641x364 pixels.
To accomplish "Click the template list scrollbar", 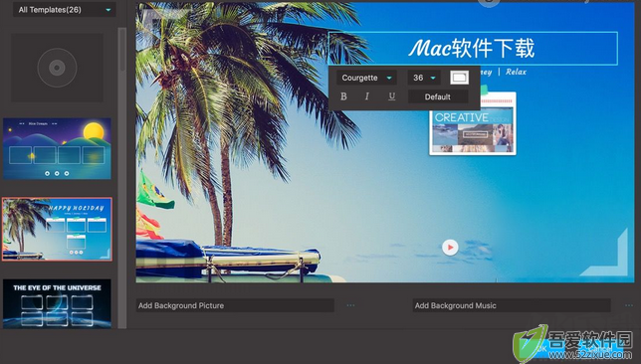I will 121,49.
